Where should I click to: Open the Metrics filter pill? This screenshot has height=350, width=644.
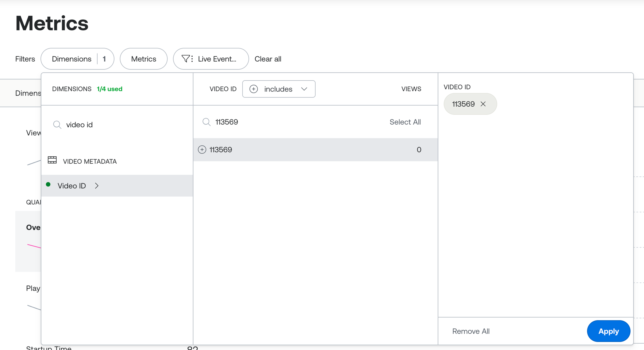point(144,59)
